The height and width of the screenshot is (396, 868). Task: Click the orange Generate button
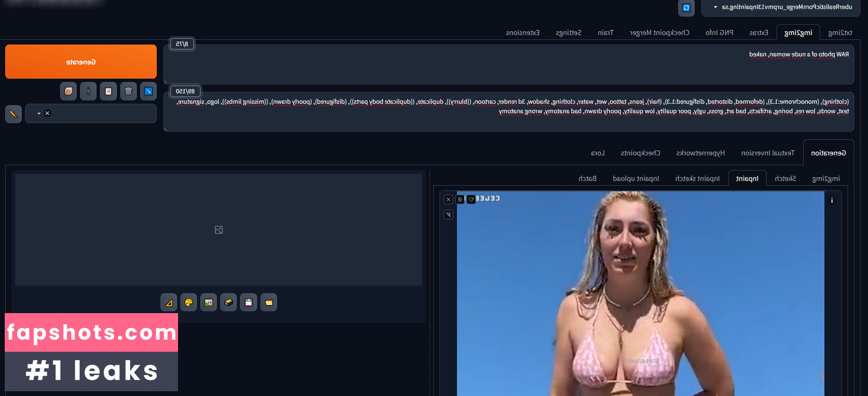81,62
